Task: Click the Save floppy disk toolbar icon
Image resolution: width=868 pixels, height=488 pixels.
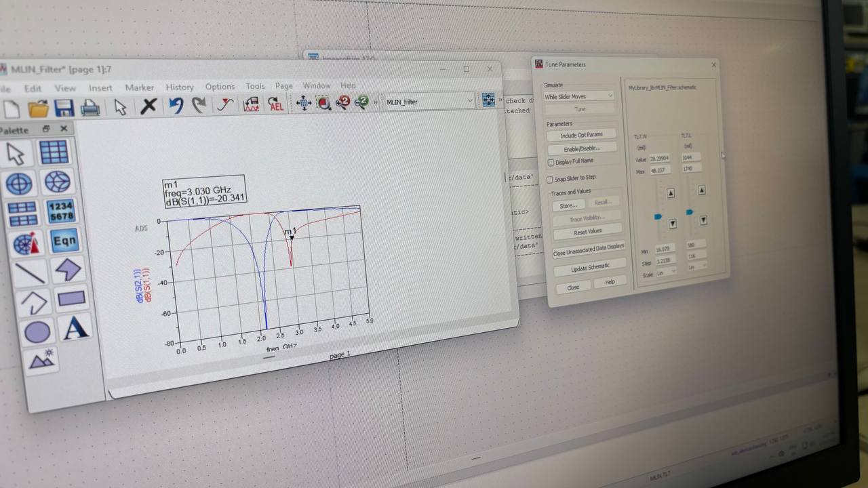Action: (x=64, y=108)
